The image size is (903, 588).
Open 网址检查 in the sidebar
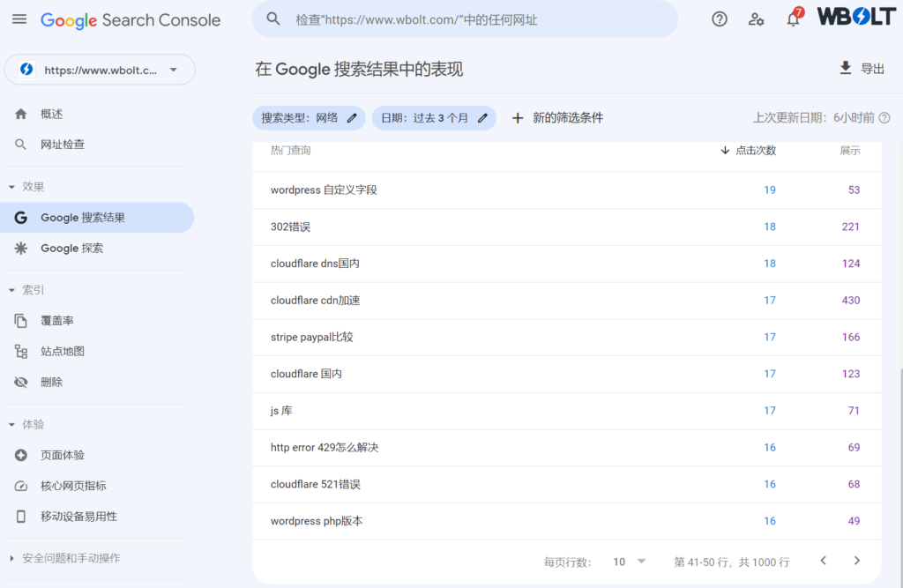pos(62,145)
